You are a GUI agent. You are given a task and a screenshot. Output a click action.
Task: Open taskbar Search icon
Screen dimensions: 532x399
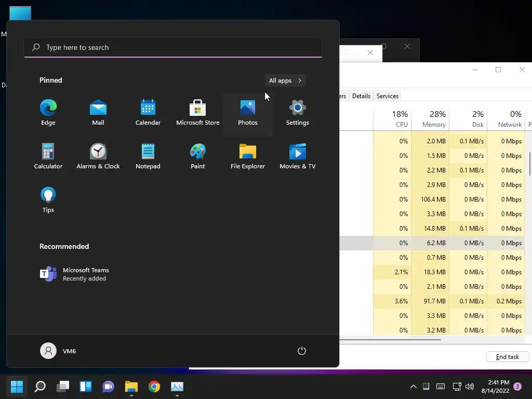click(40, 387)
